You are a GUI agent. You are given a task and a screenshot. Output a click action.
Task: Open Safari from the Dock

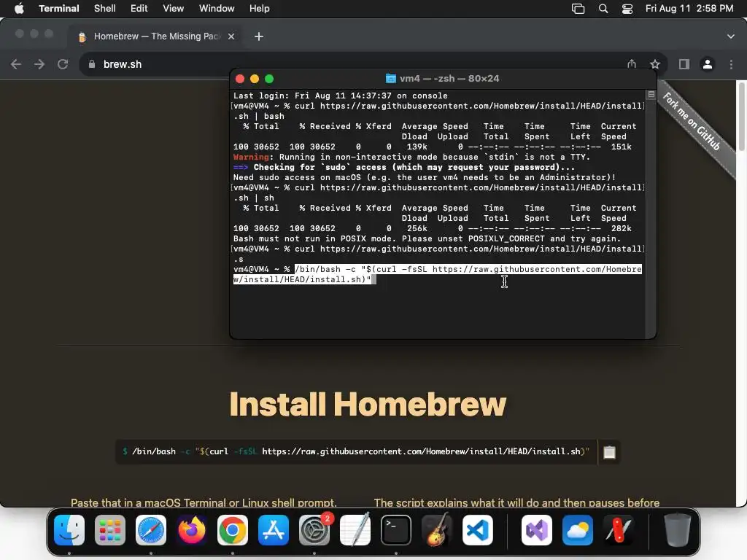pos(151,530)
